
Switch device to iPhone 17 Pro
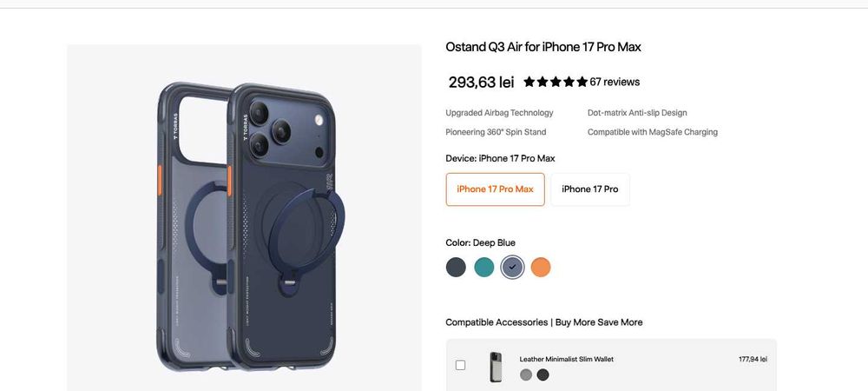(590, 189)
